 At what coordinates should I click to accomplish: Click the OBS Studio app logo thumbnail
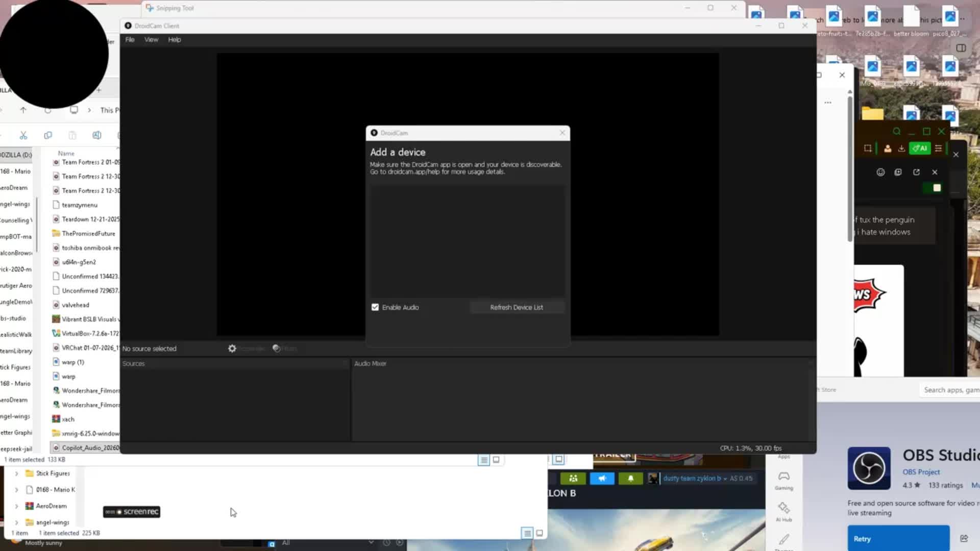[x=869, y=468]
